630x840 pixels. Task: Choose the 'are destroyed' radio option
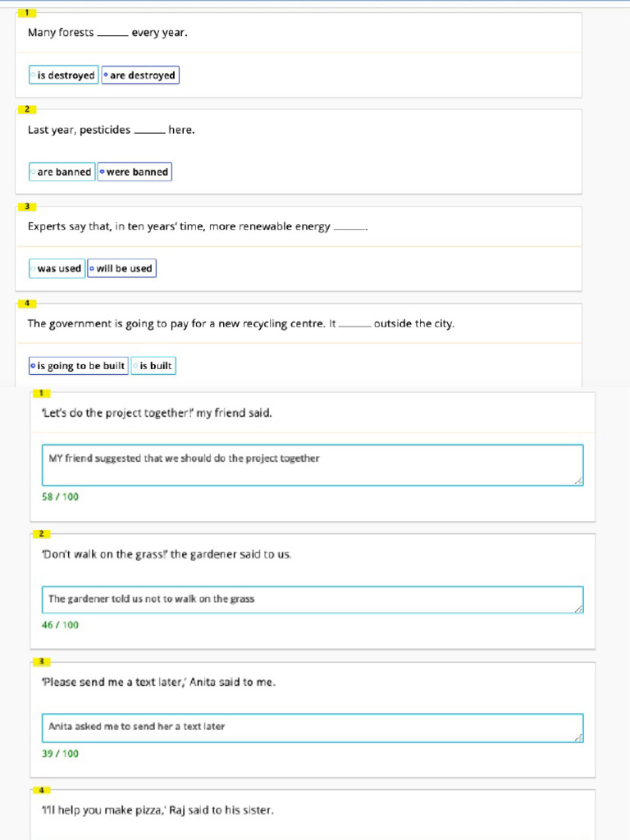pyautogui.click(x=139, y=75)
